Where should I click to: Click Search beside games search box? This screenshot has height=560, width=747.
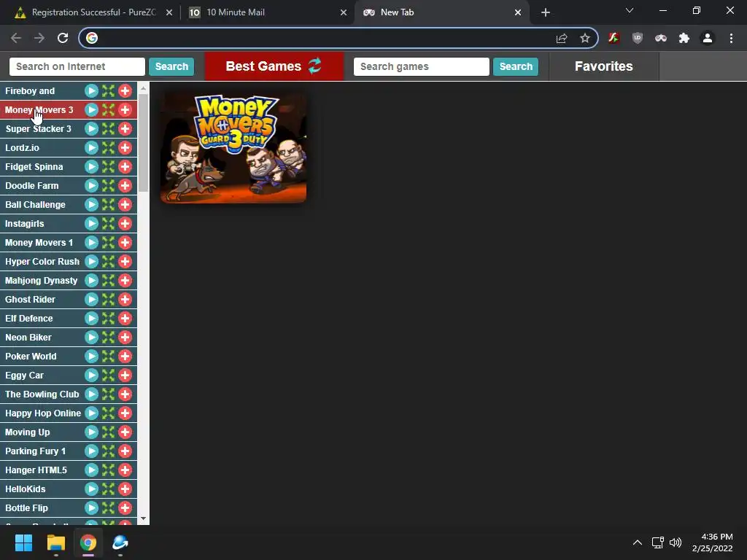[x=516, y=66]
